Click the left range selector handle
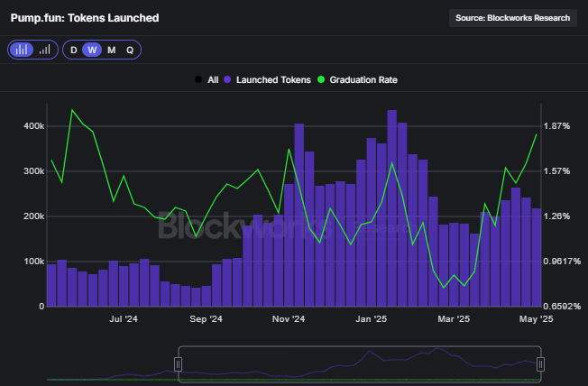 point(179,363)
